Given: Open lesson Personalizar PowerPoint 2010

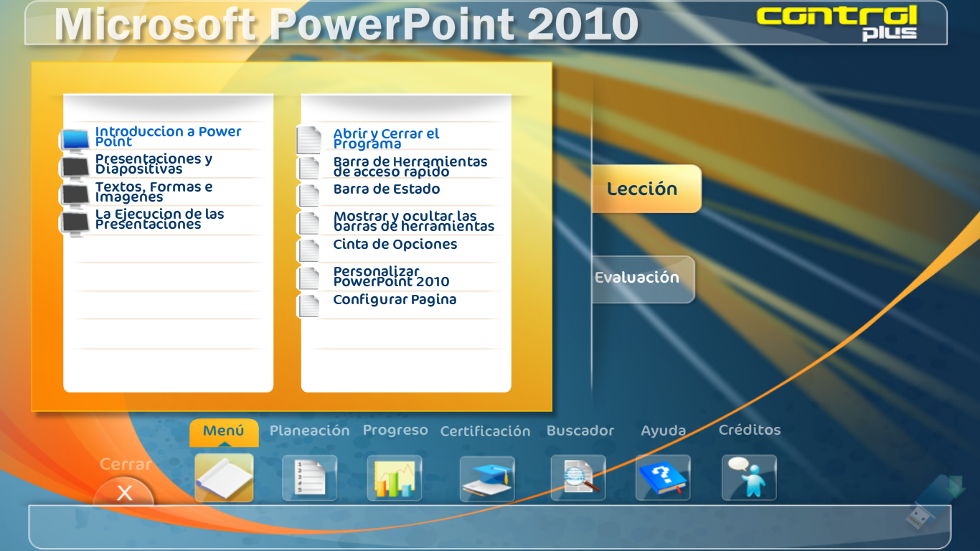Looking at the screenshot, I should pyautogui.click(x=391, y=276).
